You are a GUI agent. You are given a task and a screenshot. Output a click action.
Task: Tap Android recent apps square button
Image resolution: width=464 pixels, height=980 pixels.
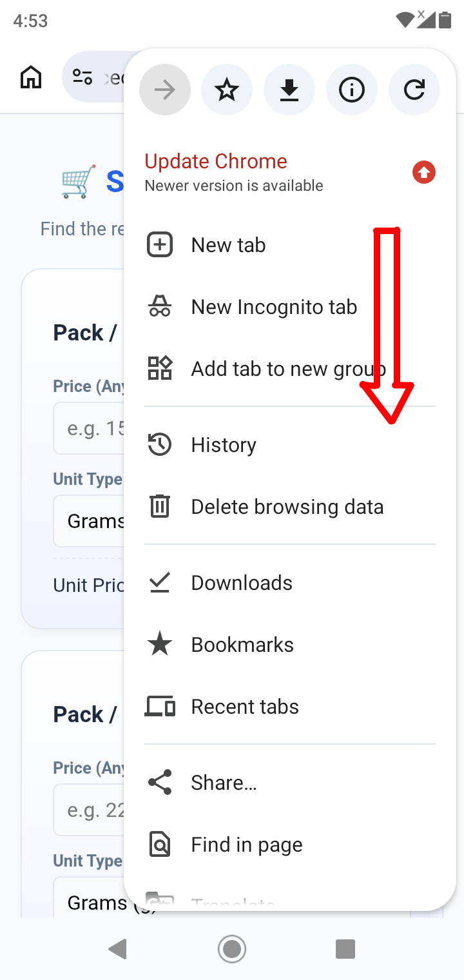coord(345,949)
